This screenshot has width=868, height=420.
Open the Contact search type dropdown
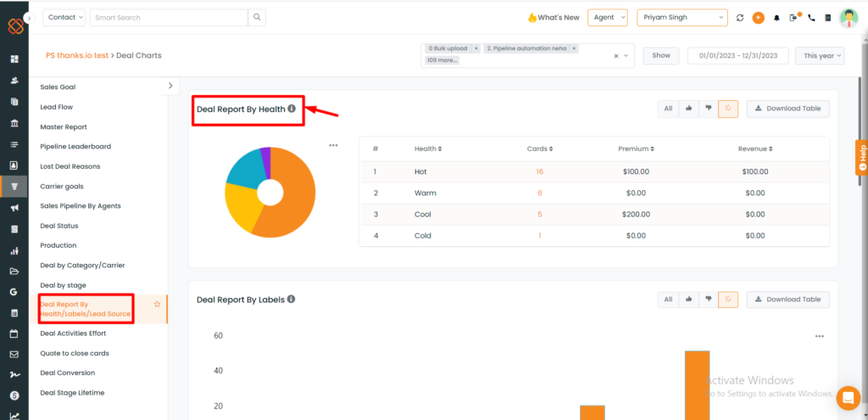(64, 17)
